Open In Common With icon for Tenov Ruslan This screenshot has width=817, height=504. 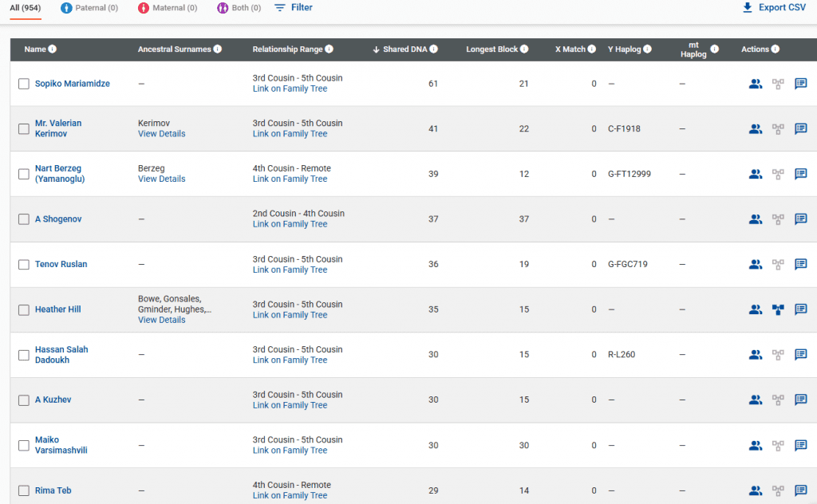coord(756,265)
